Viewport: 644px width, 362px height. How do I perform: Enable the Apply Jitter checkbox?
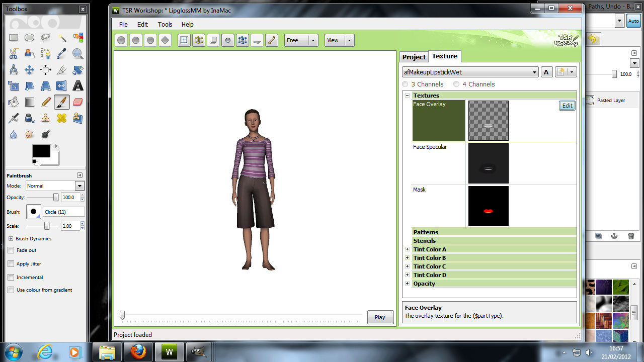11,263
